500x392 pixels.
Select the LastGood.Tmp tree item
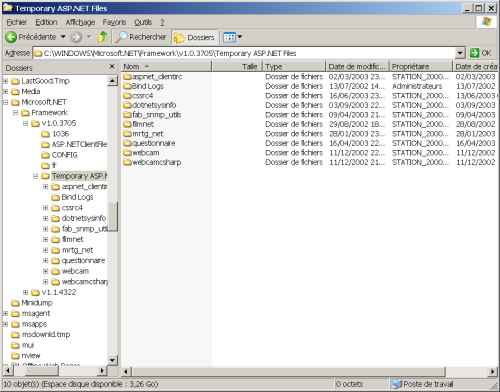point(45,81)
